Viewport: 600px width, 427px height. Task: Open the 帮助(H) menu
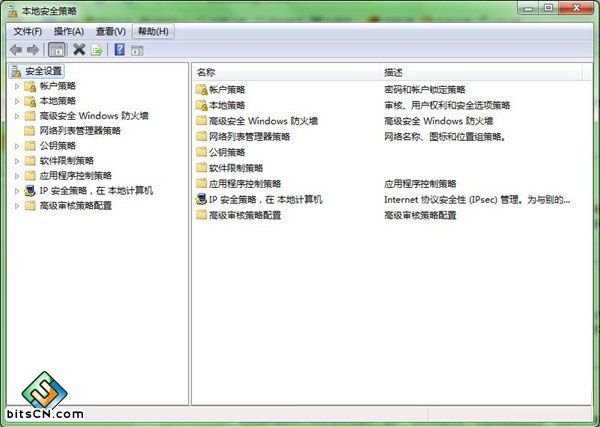[153, 31]
